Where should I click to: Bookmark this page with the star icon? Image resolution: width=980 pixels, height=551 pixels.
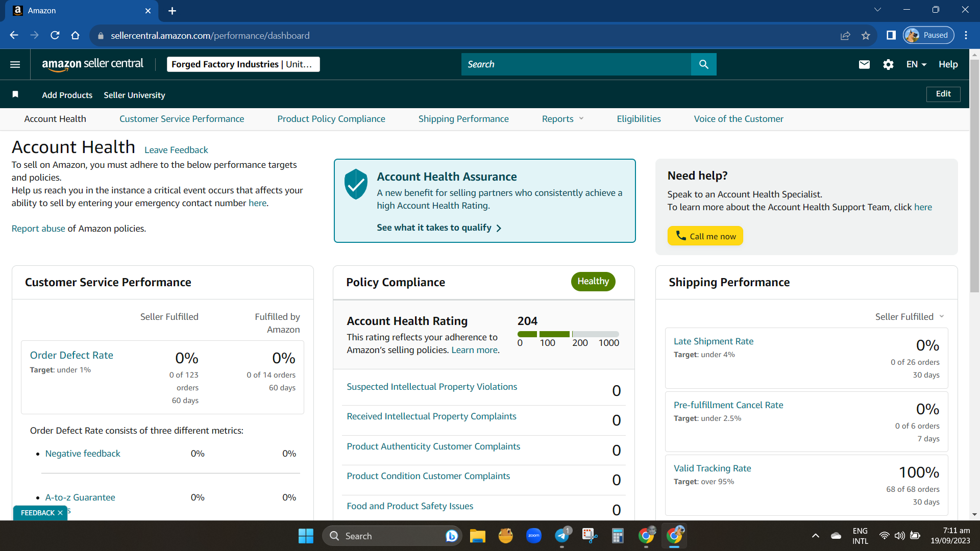pos(866,35)
